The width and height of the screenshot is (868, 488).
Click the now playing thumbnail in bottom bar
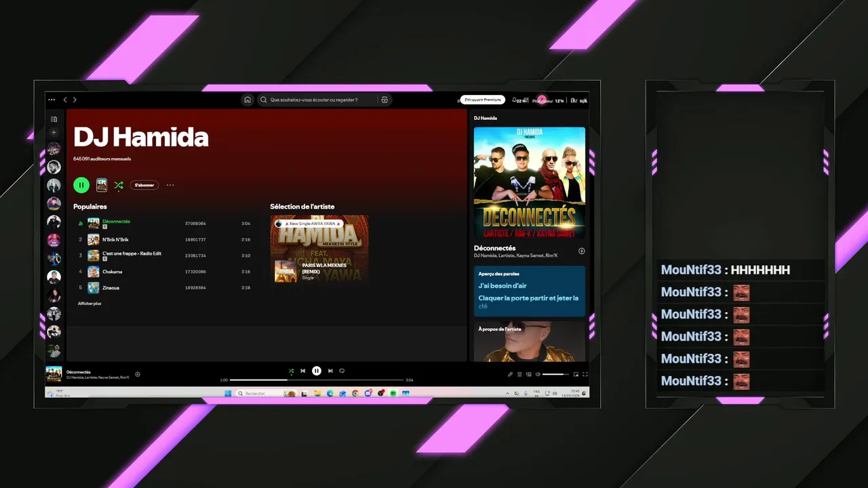pyautogui.click(x=54, y=374)
